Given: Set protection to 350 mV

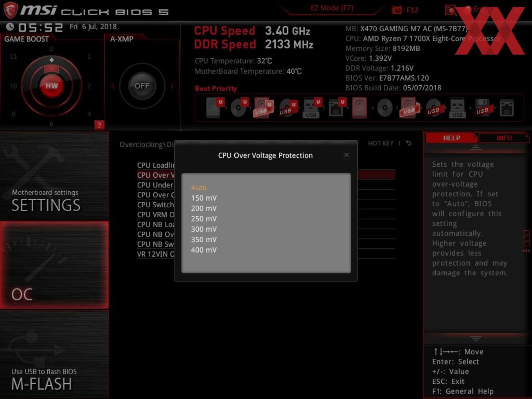Looking at the screenshot, I should [x=204, y=239].
